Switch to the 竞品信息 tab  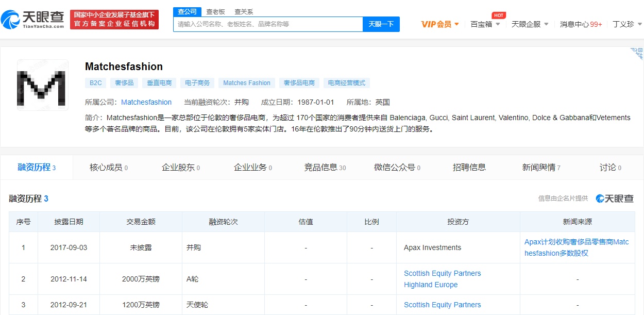click(325, 167)
